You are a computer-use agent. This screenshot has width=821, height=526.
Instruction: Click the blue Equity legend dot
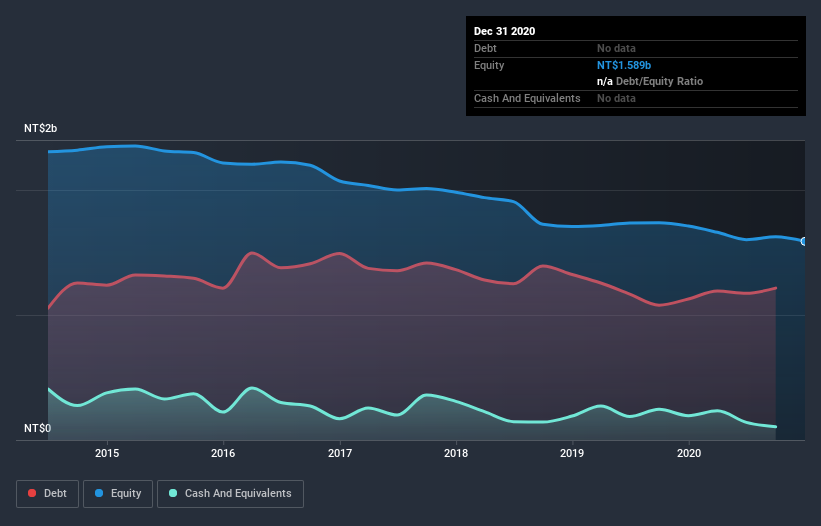[x=99, y=493]
